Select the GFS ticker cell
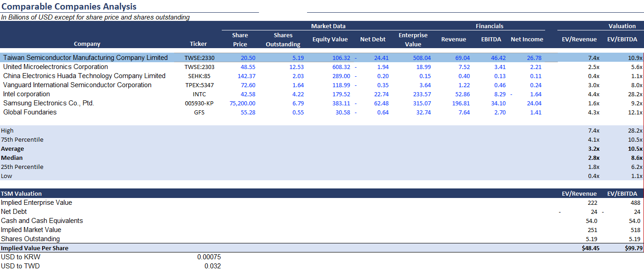The width and height of the screenshot is (644, 272). tap(198, 112)
